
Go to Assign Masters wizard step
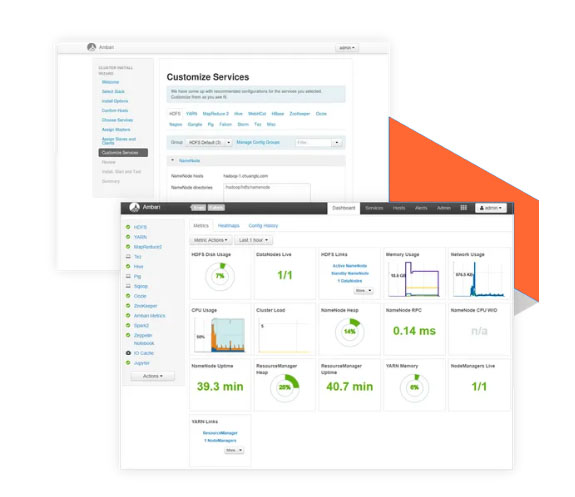(x=116, y=129)
